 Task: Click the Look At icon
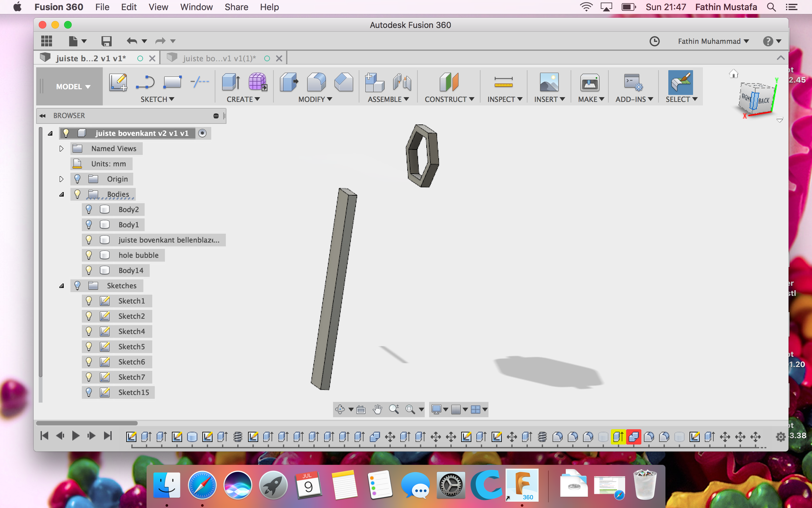[x=361, y=410]
